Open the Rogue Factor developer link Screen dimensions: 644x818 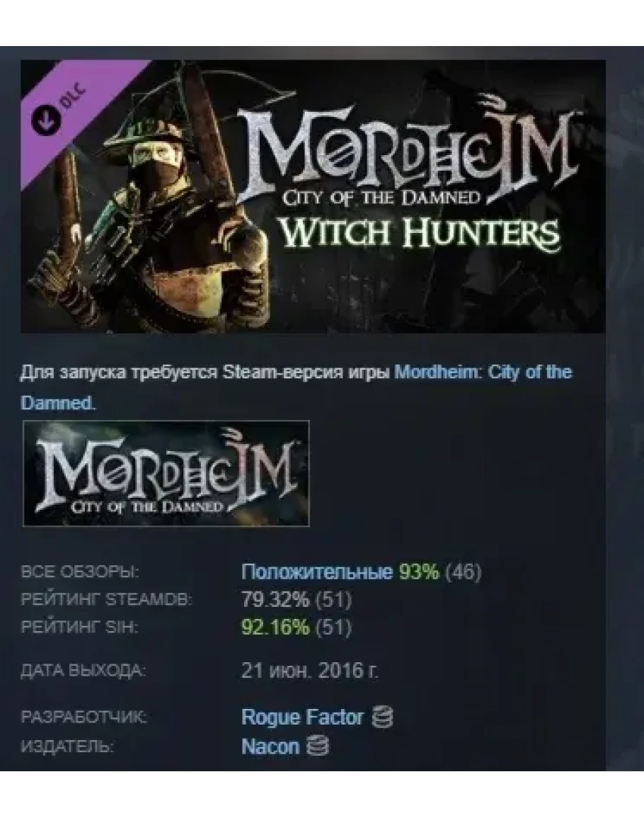pyautogui.click(x=302, y=717)
